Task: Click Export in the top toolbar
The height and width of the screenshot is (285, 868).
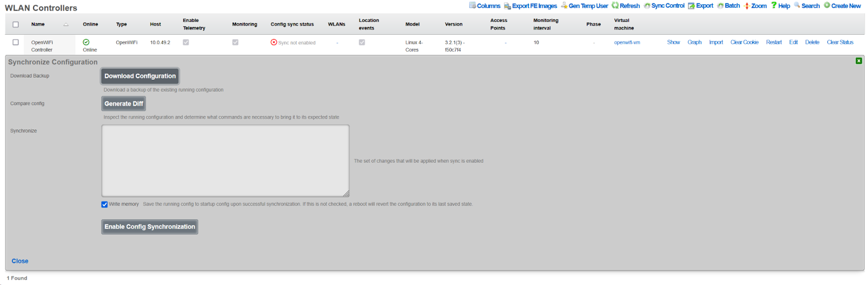Action: [700, 6]
